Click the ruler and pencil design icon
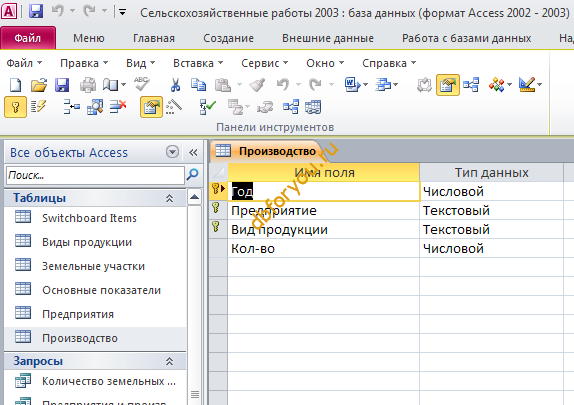 point(527,85)
